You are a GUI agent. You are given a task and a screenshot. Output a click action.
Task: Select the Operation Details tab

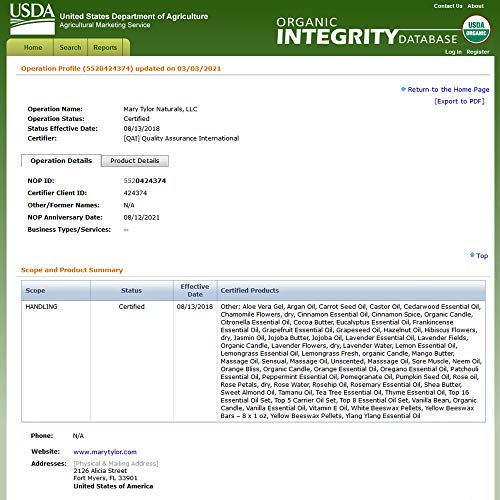[x=61, y=161]
